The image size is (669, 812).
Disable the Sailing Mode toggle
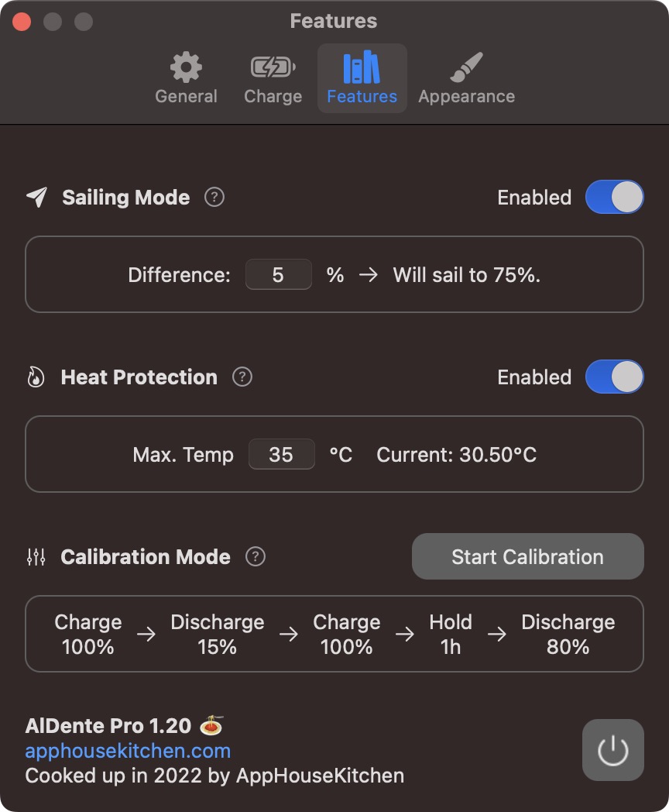click(614, 198)
